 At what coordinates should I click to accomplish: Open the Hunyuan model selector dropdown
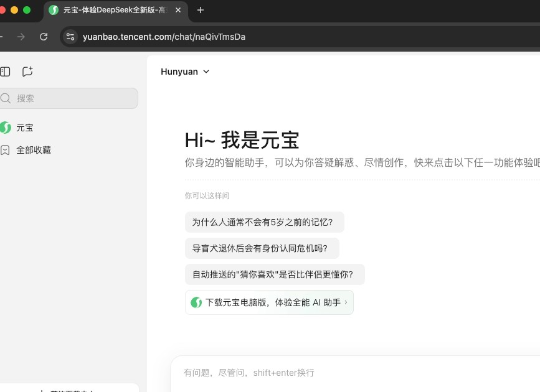[185, 72]
